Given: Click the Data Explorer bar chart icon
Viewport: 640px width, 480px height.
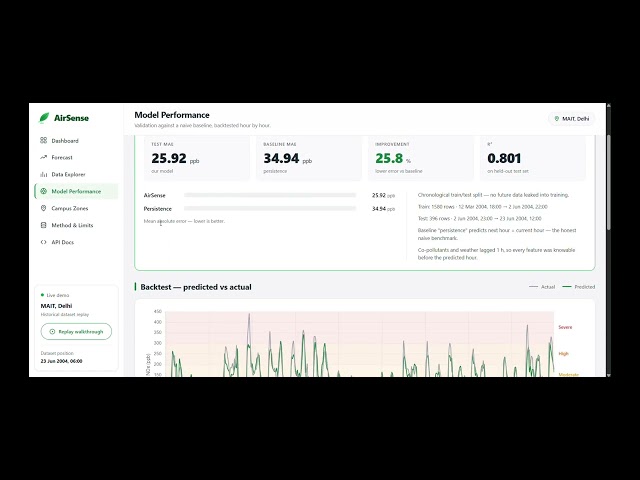Looking at the screenshot, I should pyautogui.click(x=44, y=174).
